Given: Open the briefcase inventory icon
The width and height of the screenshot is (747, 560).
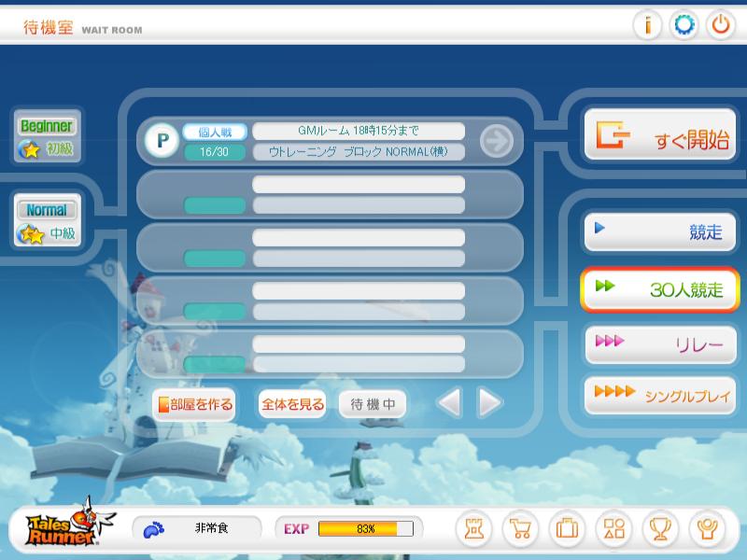Looking at the screenshot, I should [x=567, y=528].
